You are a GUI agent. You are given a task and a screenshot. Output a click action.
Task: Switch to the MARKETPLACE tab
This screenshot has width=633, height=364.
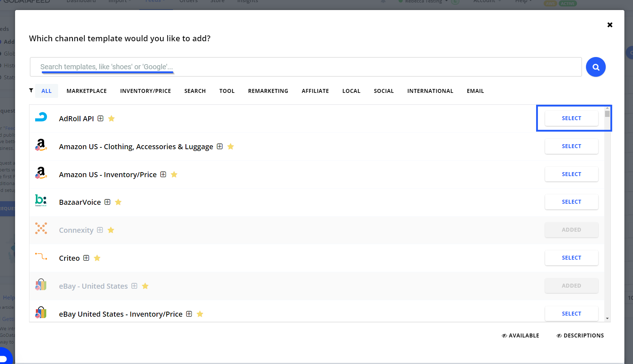(x=86, y=91)
